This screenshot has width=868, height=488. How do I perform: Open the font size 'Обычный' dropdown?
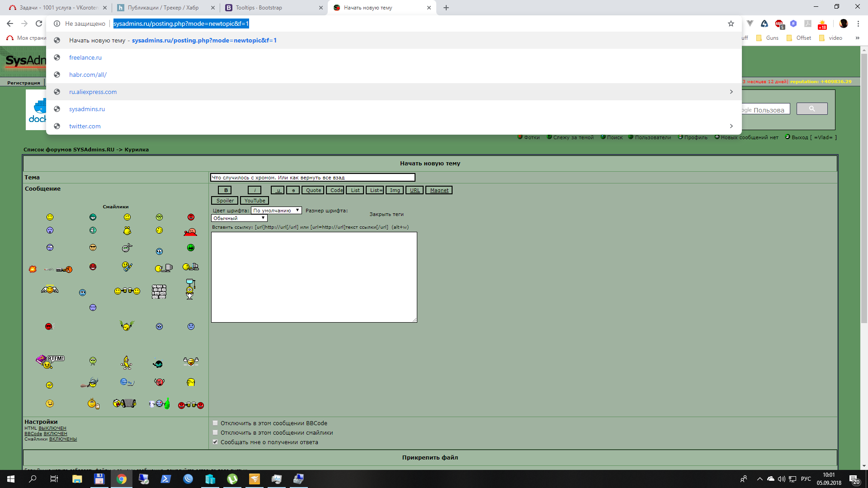[x=239, y=218]
